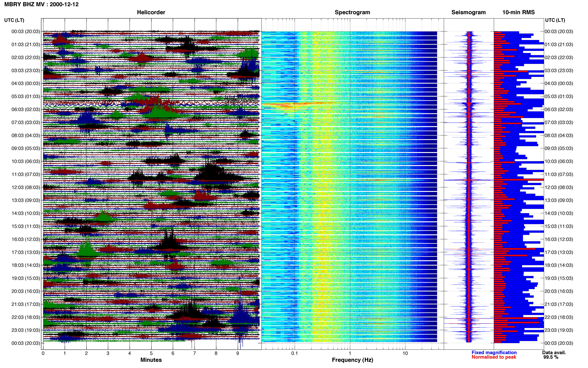Click helicorder minute tick label '5'
The width and height of the screenshot is (588, 368).
[151, 353]
